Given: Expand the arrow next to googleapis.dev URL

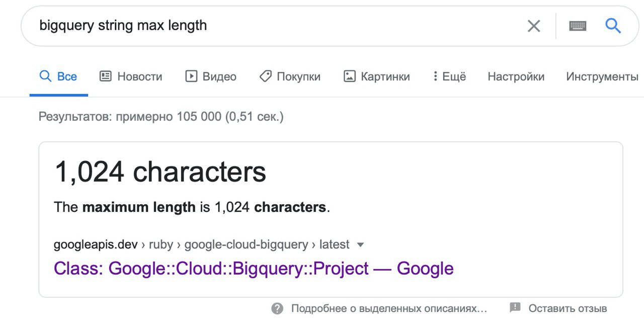Looking at the screenshot, I should pyautogui.click(x=360, y=245).
